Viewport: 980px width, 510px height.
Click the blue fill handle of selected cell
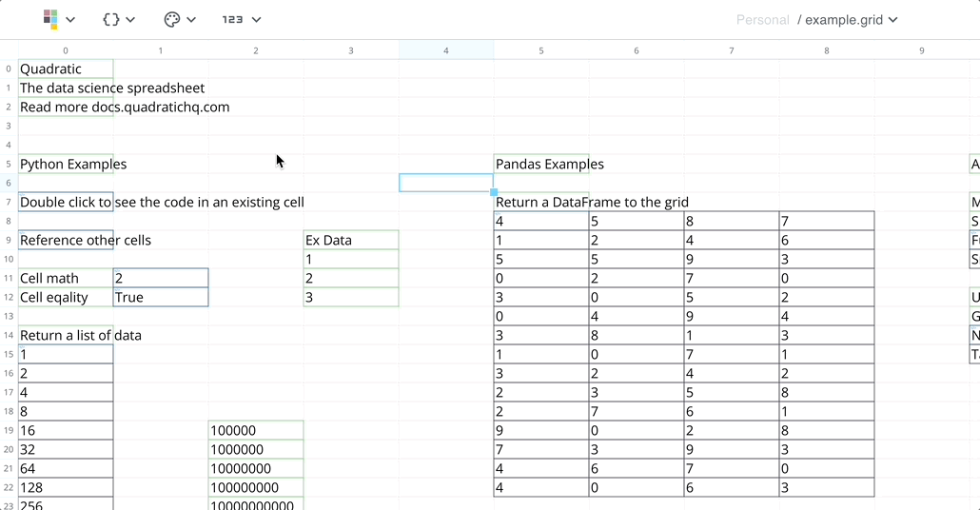coord(494,192)
